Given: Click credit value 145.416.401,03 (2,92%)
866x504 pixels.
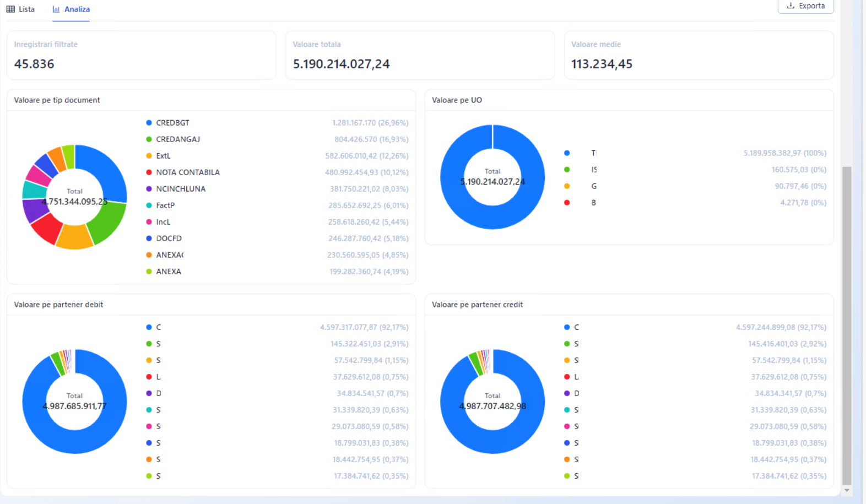Looking at the screenshot, I should (x=787, y=344).
